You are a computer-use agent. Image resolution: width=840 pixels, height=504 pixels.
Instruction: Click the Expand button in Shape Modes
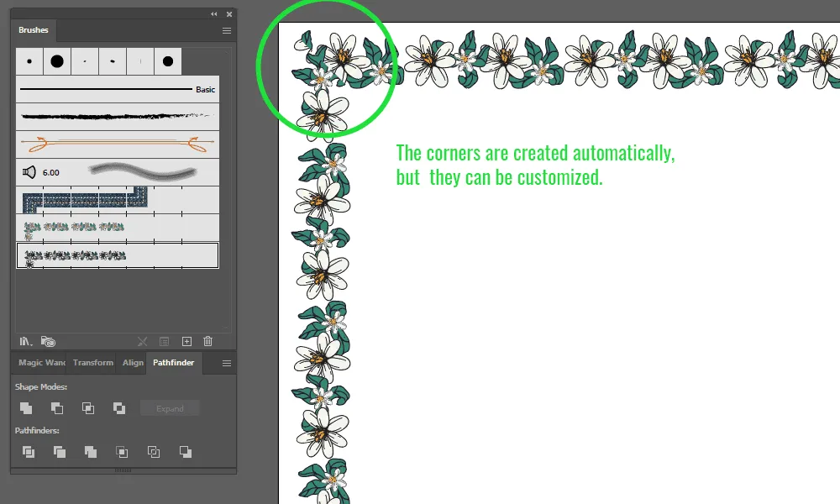pyautogui.click(x=170, y=408)
